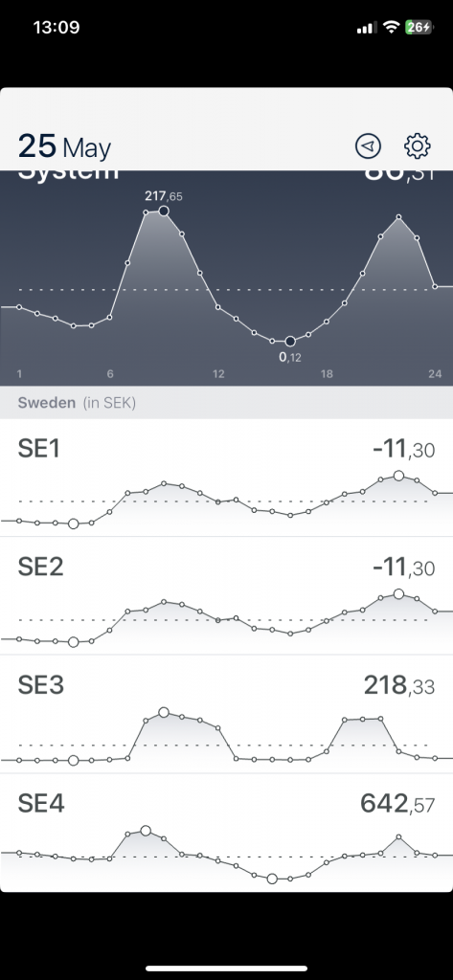Tap the home indicator bar
This screenshot has width=453, height=980.
pyautogui.click(x=226, y=969)
